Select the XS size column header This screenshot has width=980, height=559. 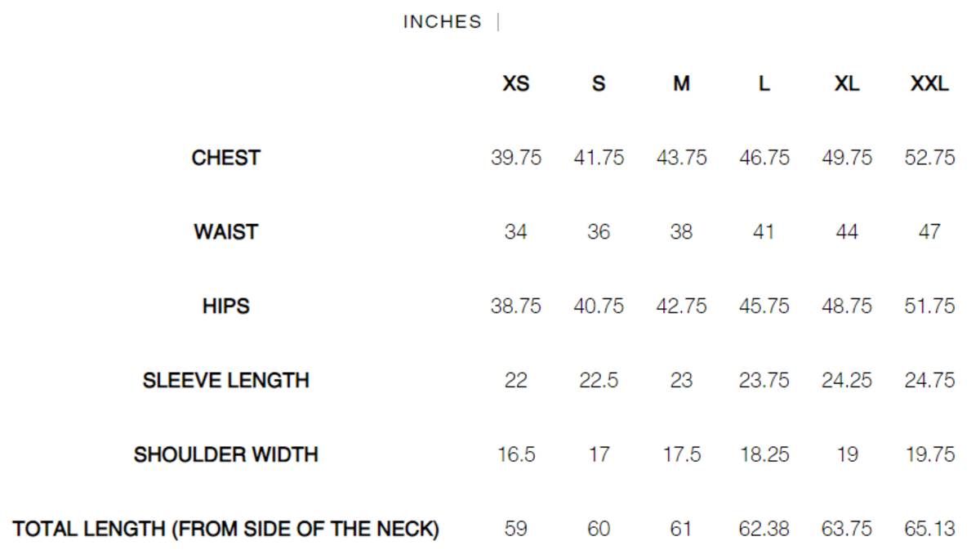(516, 83)
